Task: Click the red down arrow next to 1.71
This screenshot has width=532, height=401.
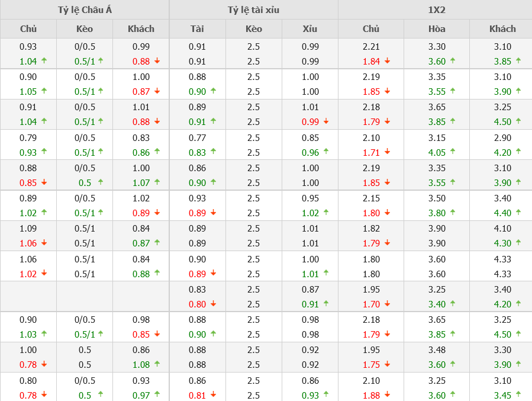Action: click(x=387, y=152)
